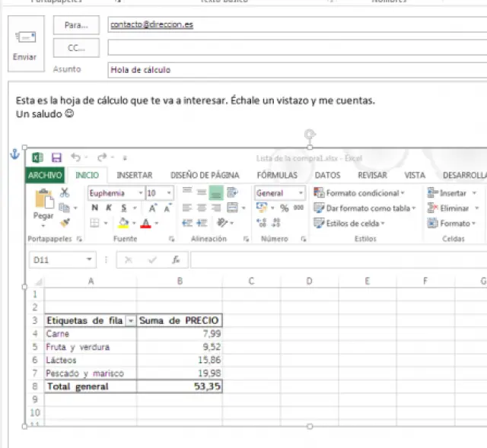Click the Asunto subject field

point(297,70)
